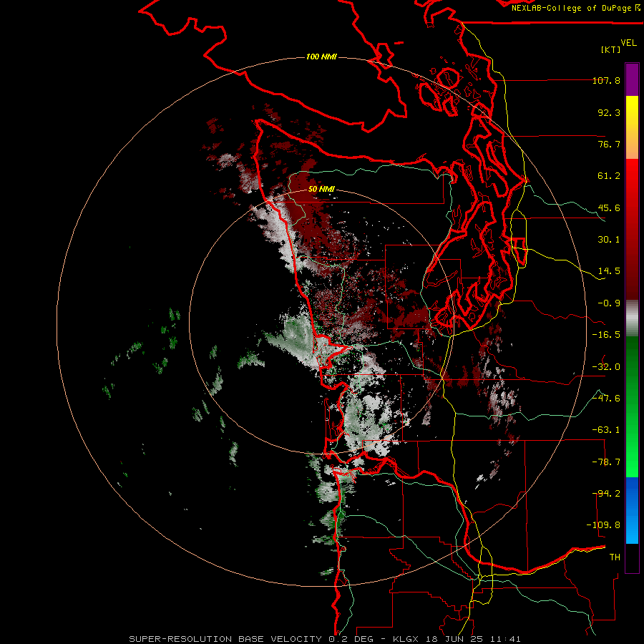This screenshot has height=644, width=644.
Task: Click the -0.9 legend value
Action: point(609,303)
